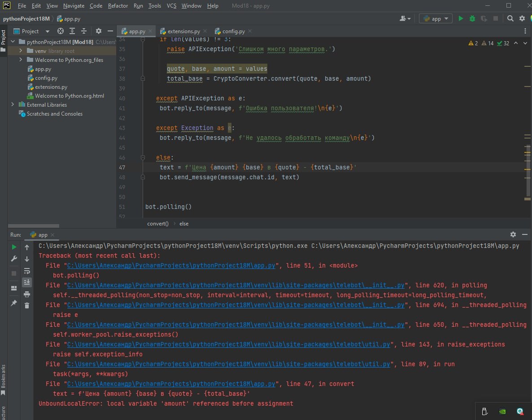Pin the Run tab with pin icon
532x420 pixels.
coord(14,303)
